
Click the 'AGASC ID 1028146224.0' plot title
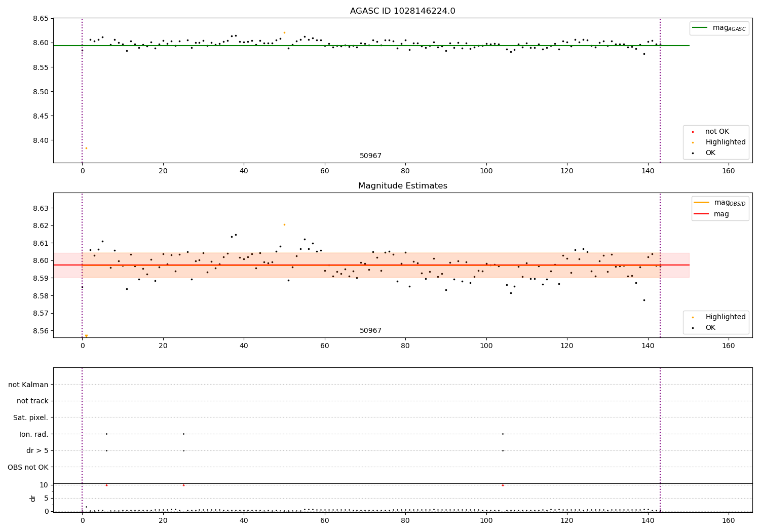[403, 11]
